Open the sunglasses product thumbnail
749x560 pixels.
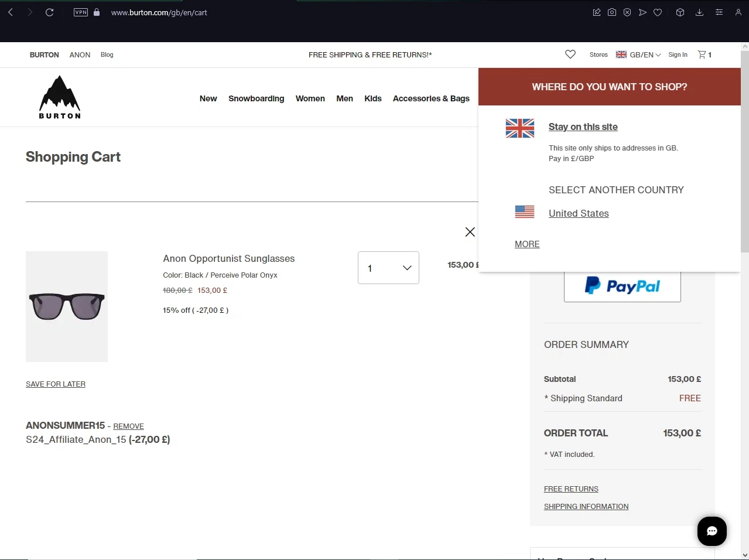pyautogui.click(x=67, y=306)
